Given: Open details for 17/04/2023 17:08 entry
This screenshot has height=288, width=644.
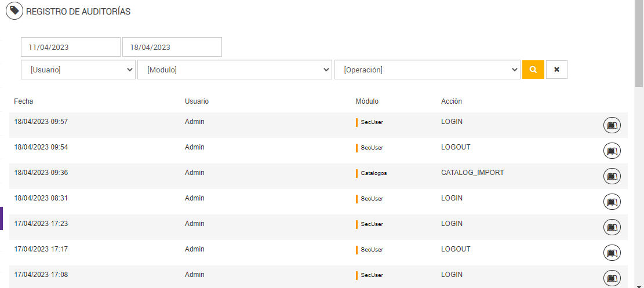Looking at the screenshot, I should point(612,278).
